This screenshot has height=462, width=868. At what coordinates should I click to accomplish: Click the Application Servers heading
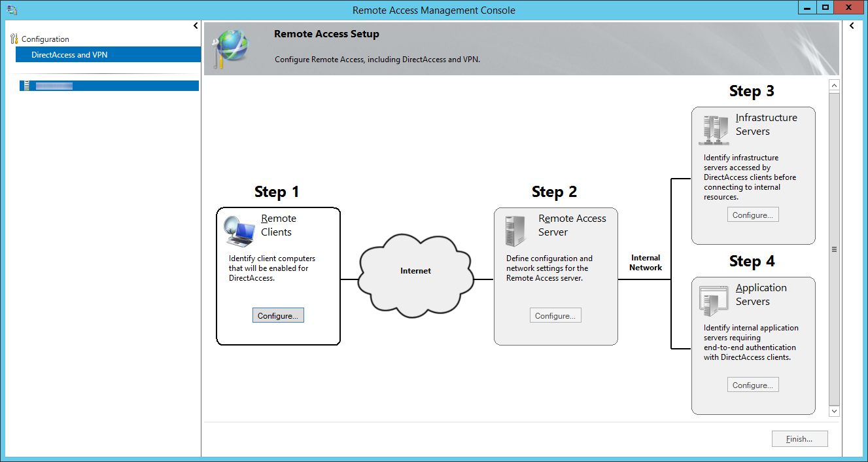tap(761, 294)
